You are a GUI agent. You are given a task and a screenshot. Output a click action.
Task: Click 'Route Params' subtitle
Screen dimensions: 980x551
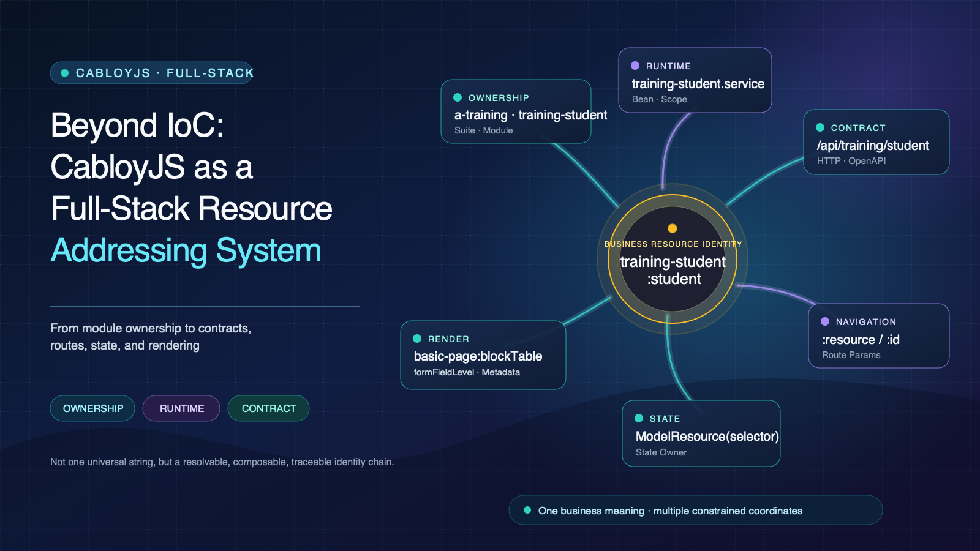[x=851, y=355]
